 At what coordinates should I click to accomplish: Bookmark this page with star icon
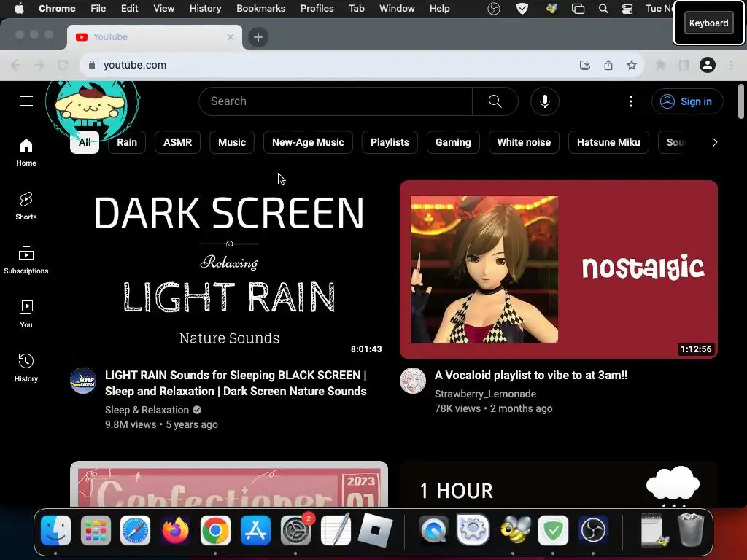coord(631,65)
